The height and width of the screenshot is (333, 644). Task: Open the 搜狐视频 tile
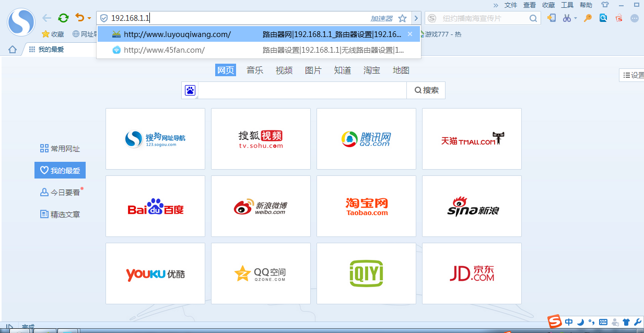(x=261, y=139)
